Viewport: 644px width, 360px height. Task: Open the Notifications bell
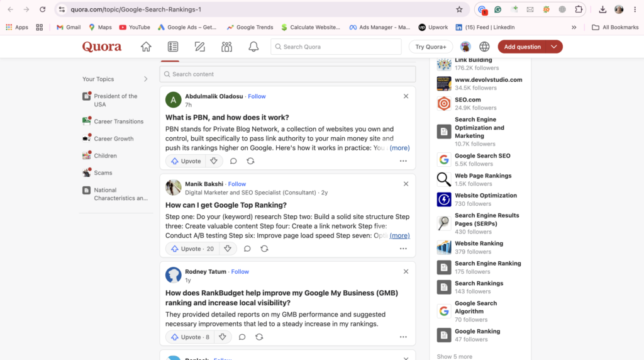tap(253, 47)
